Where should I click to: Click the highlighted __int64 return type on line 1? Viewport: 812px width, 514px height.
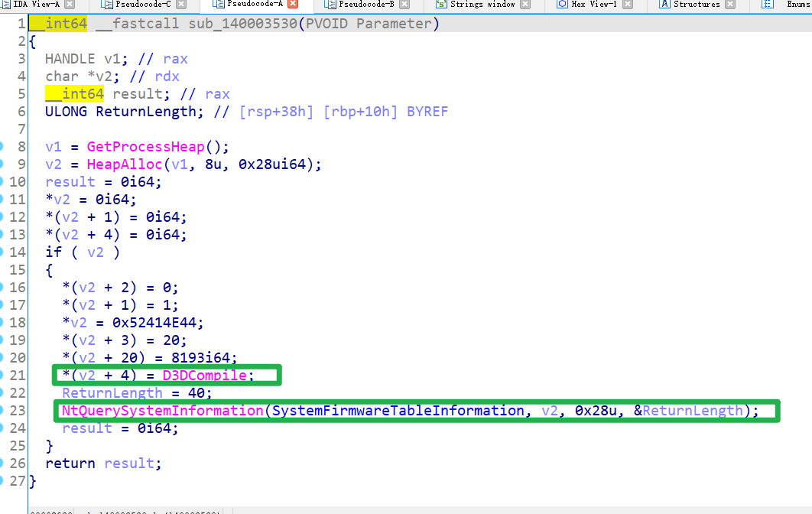pyautogui.click(x=58, y=24)
